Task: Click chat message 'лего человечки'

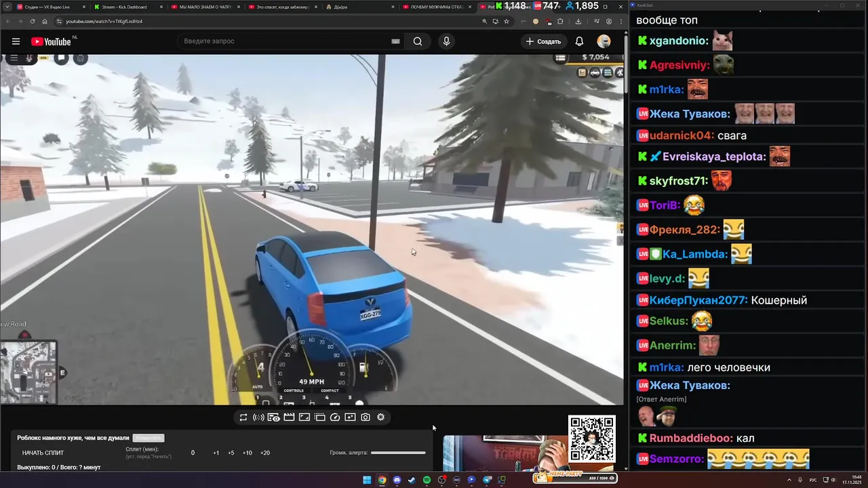Action: [x=729, y=367]
